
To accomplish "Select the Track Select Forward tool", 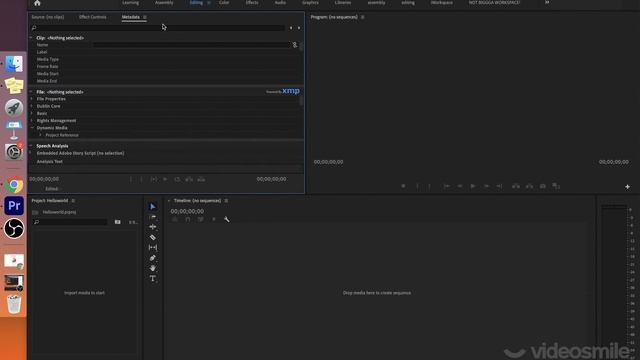I will [153, 217].
